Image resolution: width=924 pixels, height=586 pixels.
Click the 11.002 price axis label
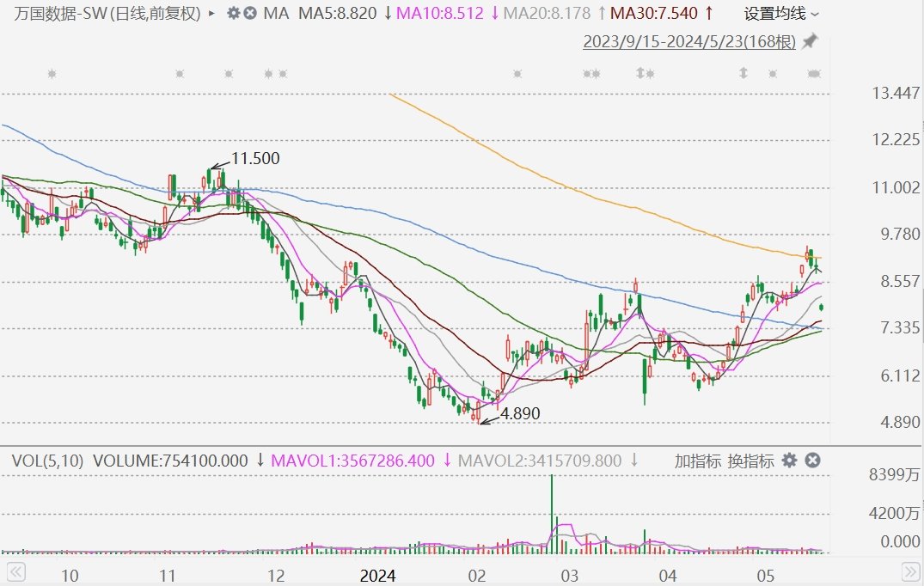[x=896, y=188]
